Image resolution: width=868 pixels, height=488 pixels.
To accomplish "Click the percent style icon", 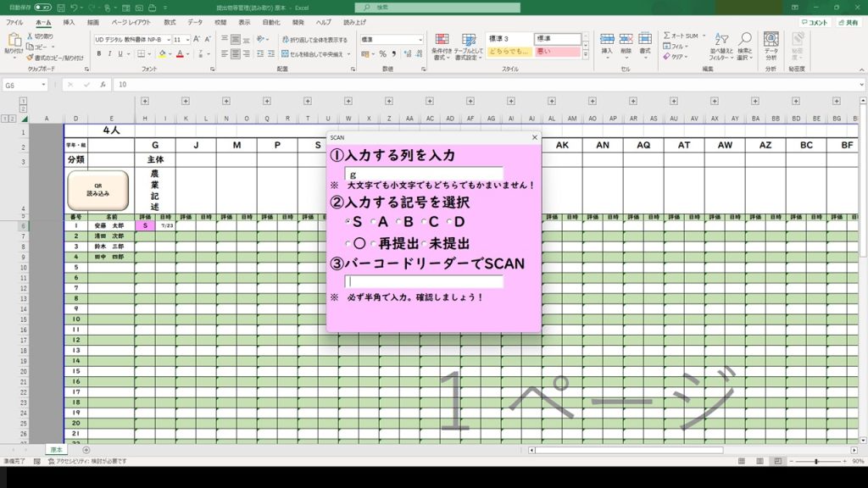I will tap(382, 53).
